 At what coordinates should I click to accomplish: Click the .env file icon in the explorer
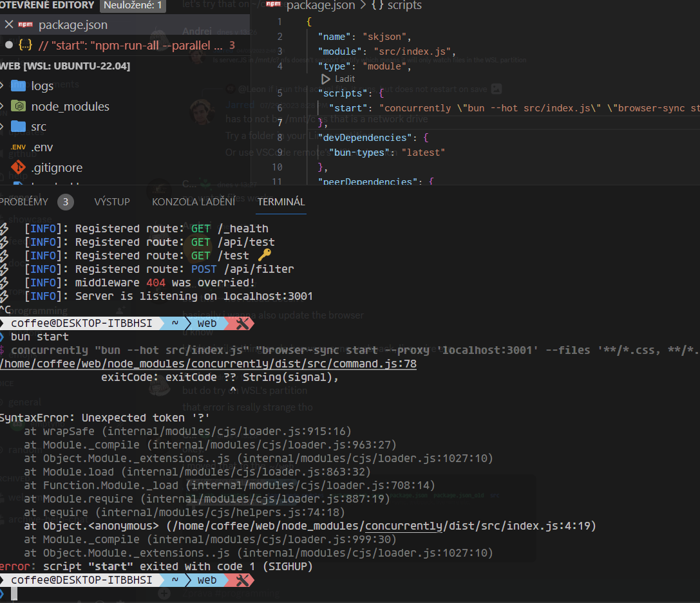[18, 147]
